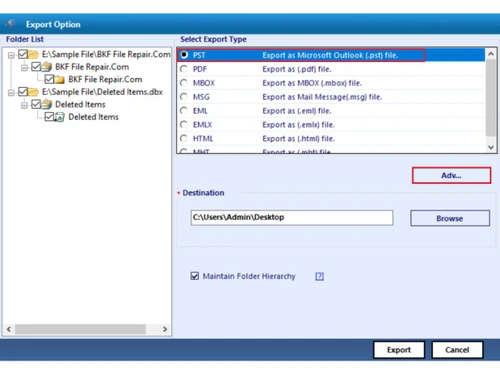Click the Browse button
The height and width of the screenshot is (375, 500).
click(450, 218)
